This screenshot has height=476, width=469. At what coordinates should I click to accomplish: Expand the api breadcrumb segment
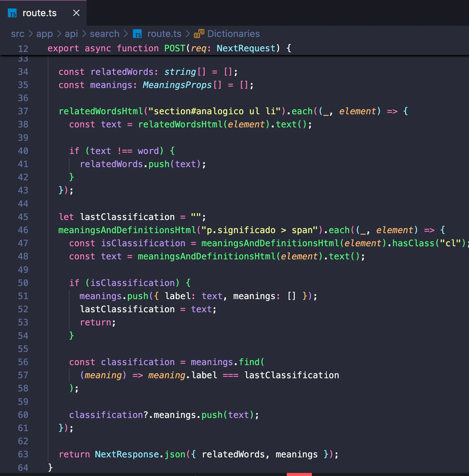[x=71, y=34]
